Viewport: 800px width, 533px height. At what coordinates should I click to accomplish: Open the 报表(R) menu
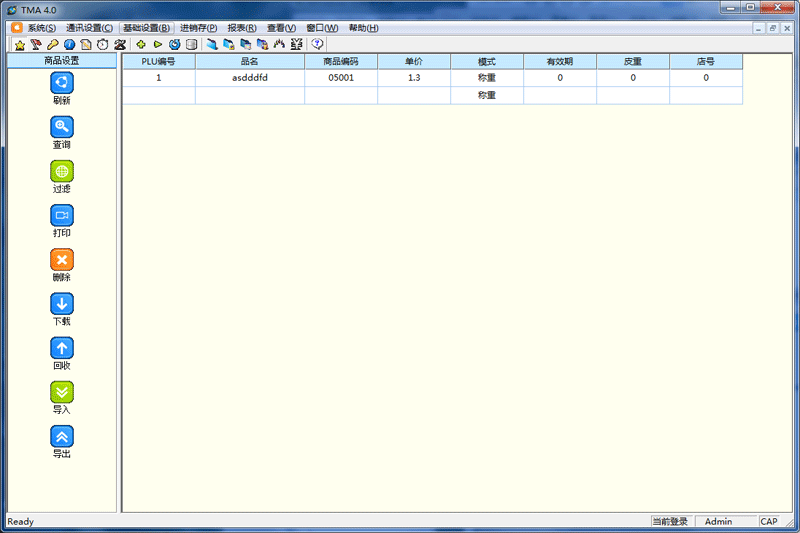tap(241, 28)
